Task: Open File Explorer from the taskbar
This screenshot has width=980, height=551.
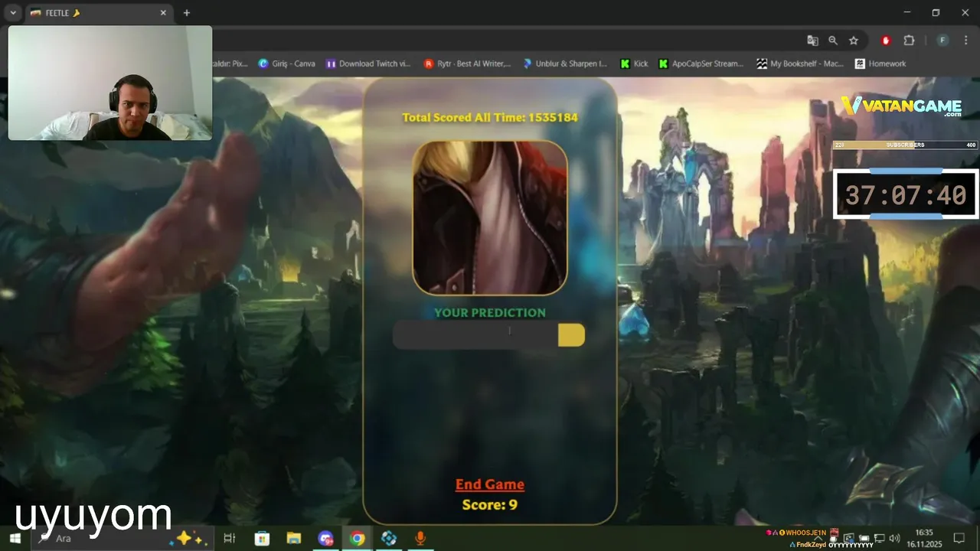Action: [293, 539]
